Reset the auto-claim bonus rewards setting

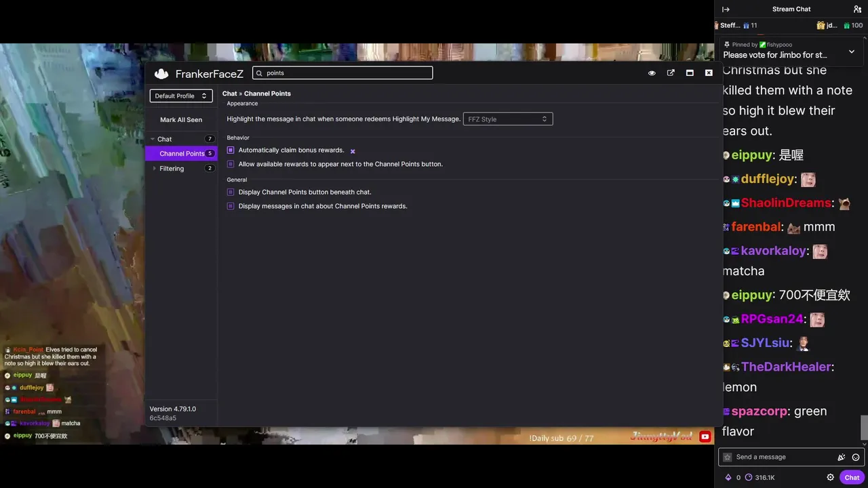pos(353,151)
